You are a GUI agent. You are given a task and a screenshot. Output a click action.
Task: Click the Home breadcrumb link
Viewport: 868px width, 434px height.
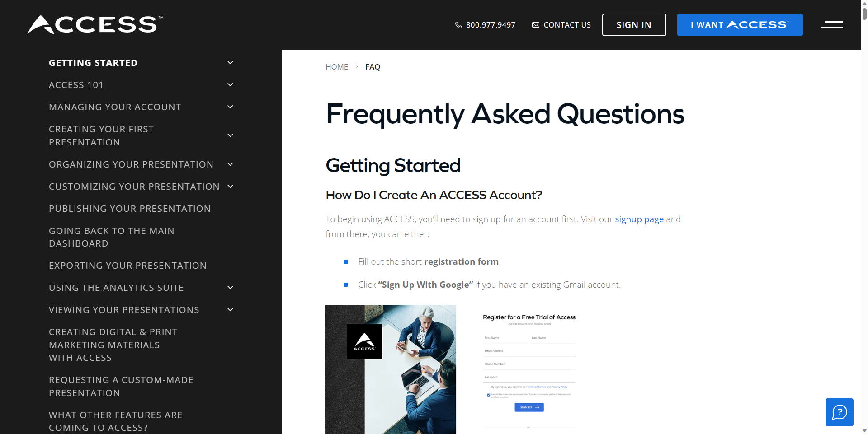tap(337, 67)
